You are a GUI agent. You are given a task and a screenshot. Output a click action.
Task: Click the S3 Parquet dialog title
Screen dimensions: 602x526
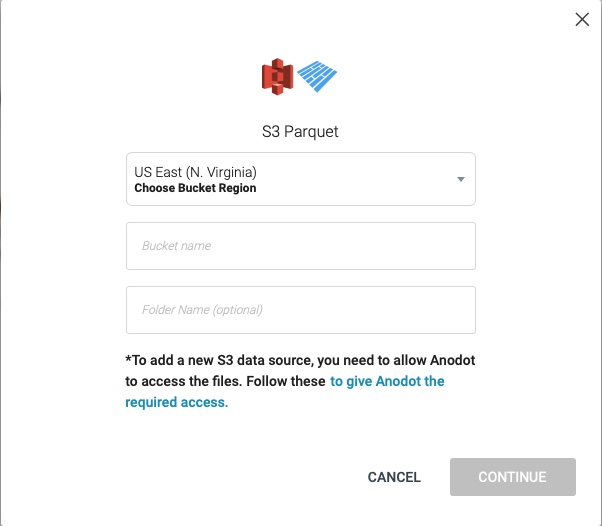click(x=300, y=131)
